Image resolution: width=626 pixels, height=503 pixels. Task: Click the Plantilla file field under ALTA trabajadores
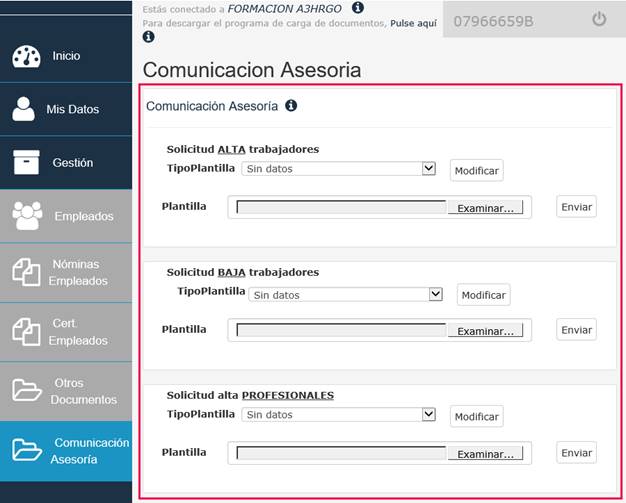point(380,207)
